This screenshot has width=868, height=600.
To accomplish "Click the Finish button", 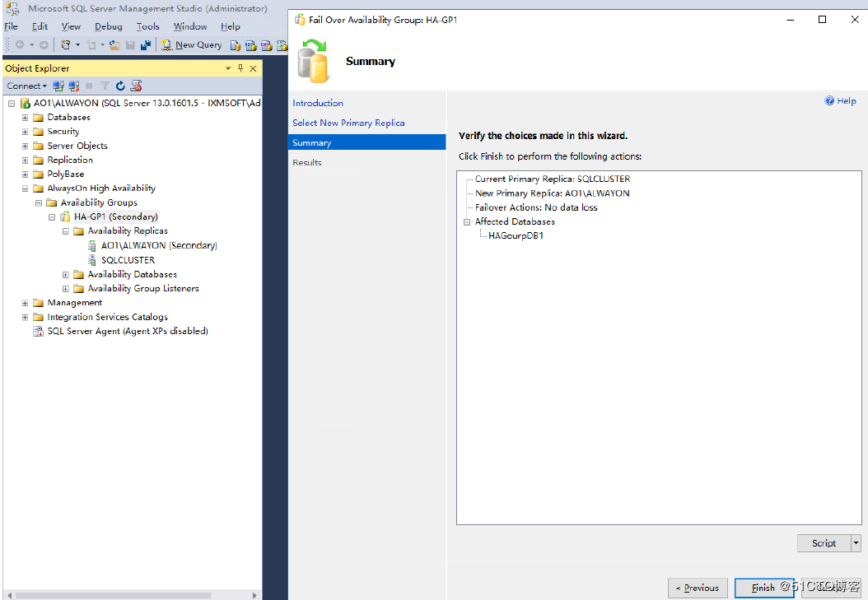I will point(764,588).
